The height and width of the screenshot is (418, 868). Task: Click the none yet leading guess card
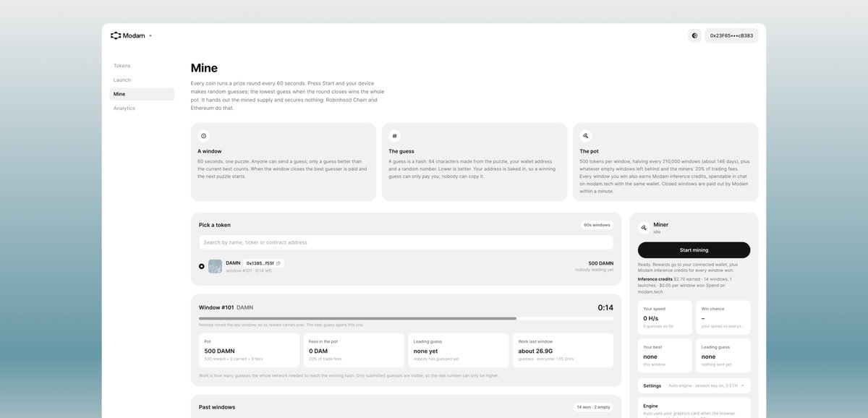coord(459,350)
